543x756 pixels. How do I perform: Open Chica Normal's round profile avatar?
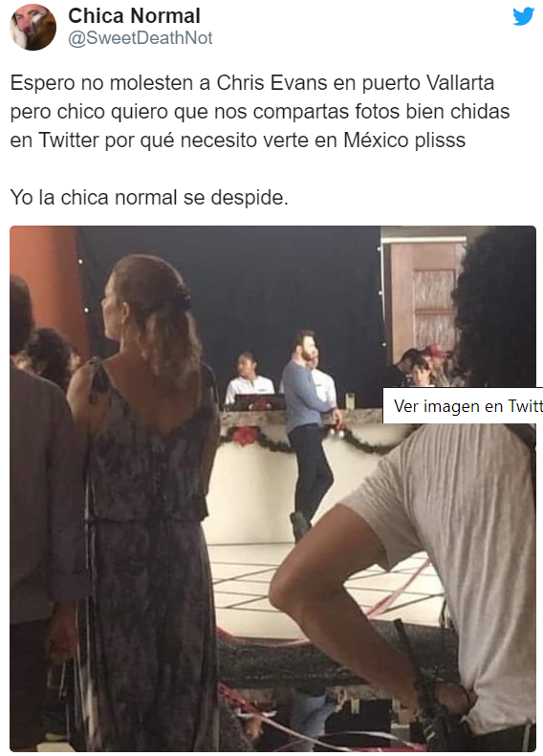tap(33, 27)
